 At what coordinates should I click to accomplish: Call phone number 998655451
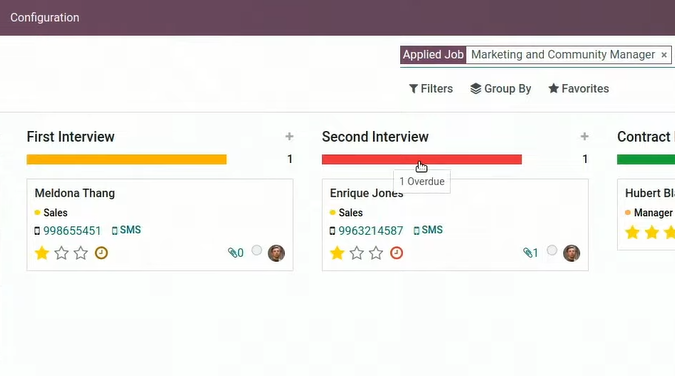pos(72,231)
